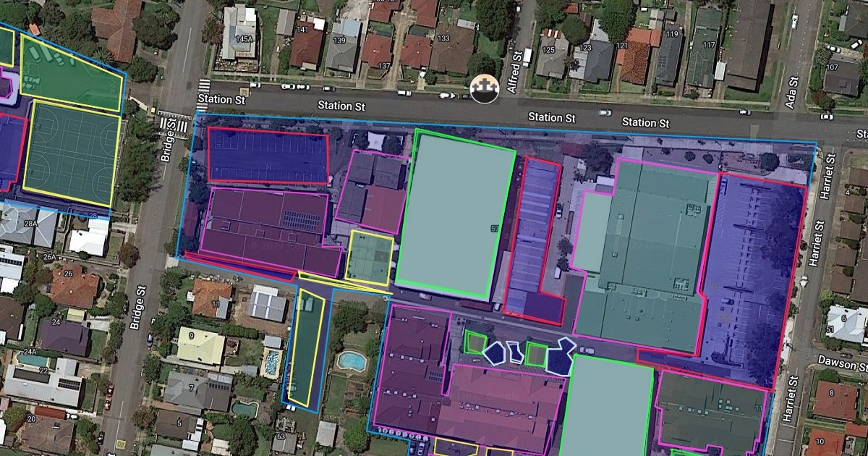The image size is (868, 456).
Task: Click house number 9 on Bridge St
Action: pos(191,335)
